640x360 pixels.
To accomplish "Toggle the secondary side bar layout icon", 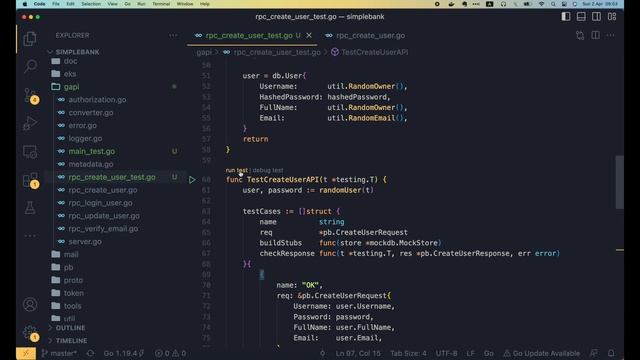I will (596, 17).
